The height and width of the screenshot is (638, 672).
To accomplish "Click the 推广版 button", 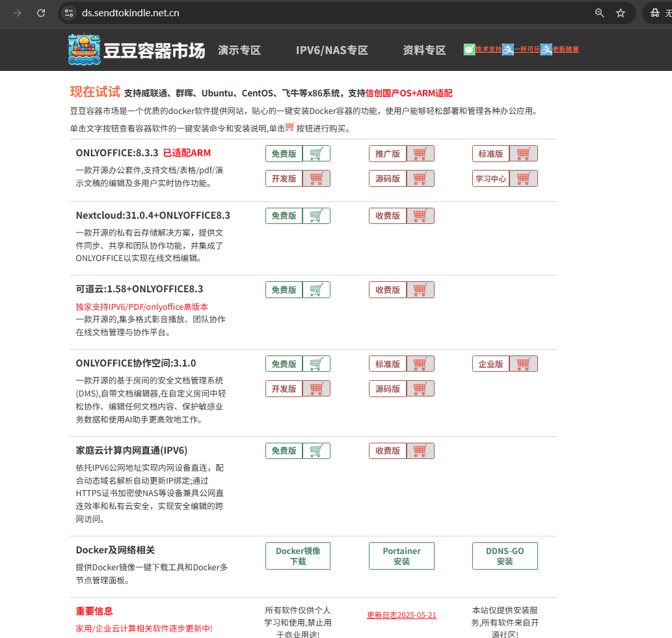I will point(388,154).
